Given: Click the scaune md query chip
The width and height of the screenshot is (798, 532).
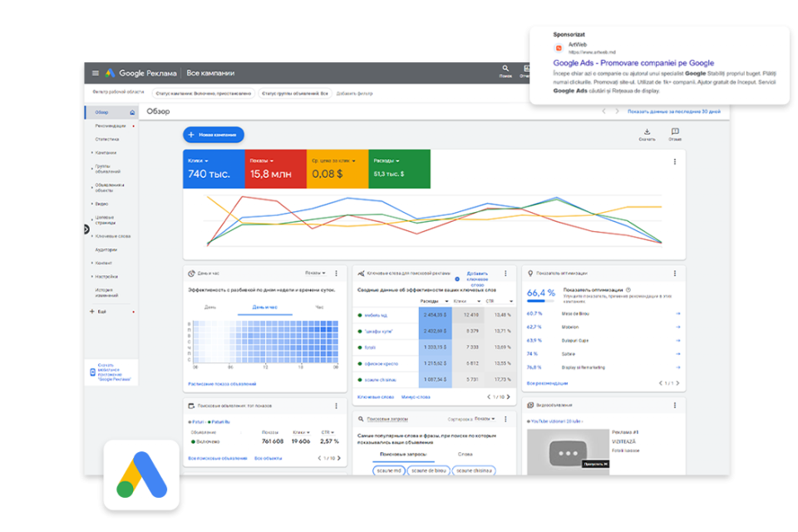Looking at the screenshot, I should 389,470.
